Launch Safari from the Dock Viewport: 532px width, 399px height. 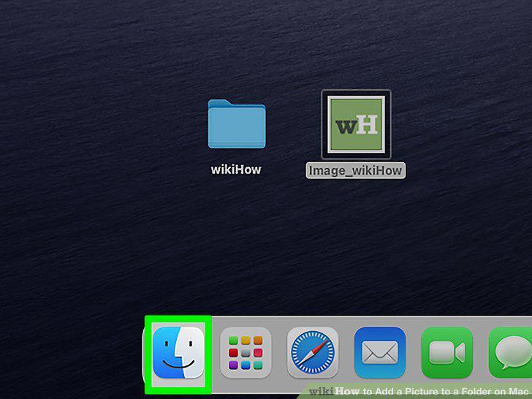point(313,352)
